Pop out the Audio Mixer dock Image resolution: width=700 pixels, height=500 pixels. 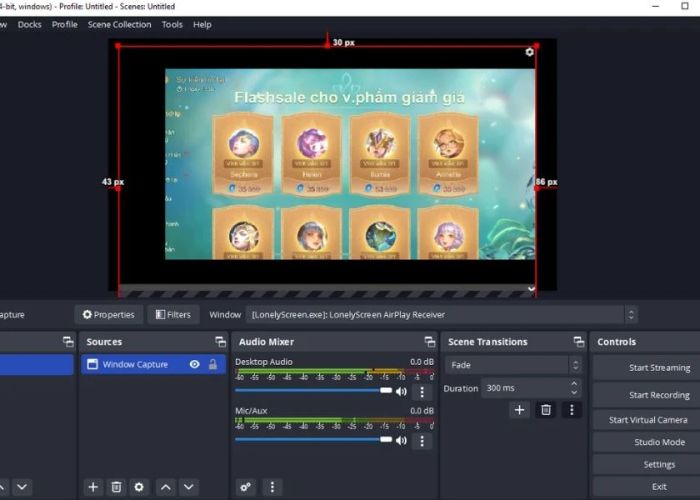(x=429, y=342)
